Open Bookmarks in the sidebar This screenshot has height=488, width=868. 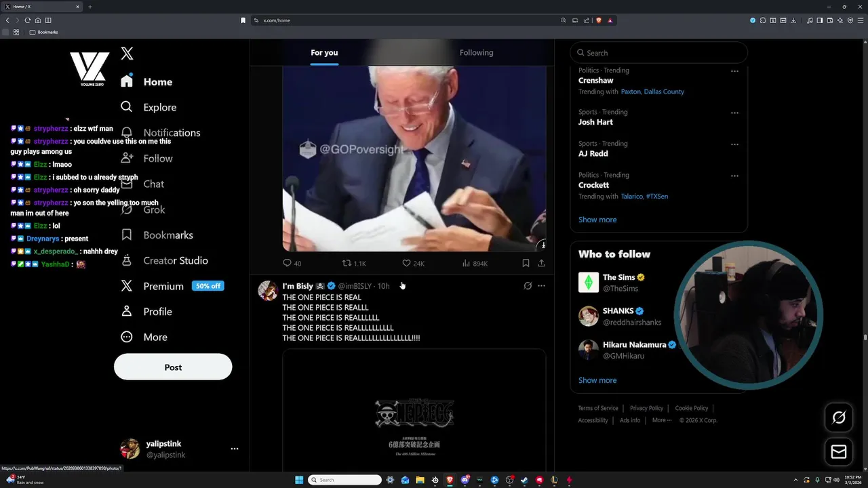pos(157,235)
